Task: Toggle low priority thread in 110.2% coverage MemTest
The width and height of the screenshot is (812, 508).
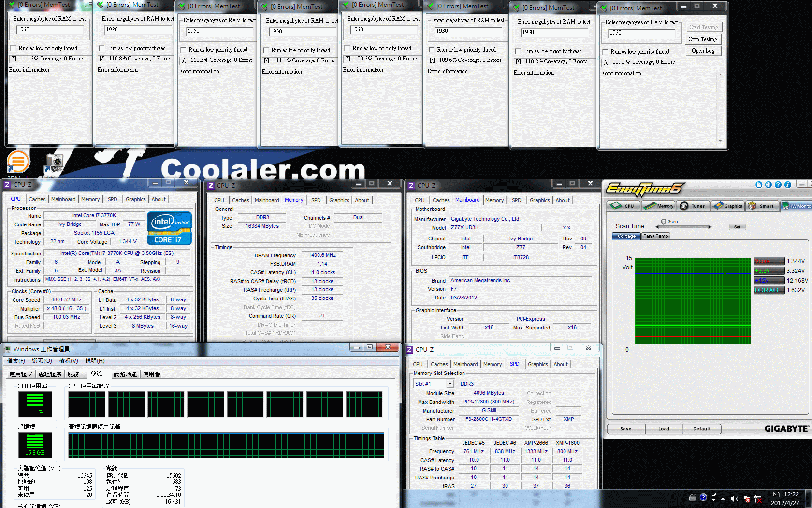Action: 518,51
